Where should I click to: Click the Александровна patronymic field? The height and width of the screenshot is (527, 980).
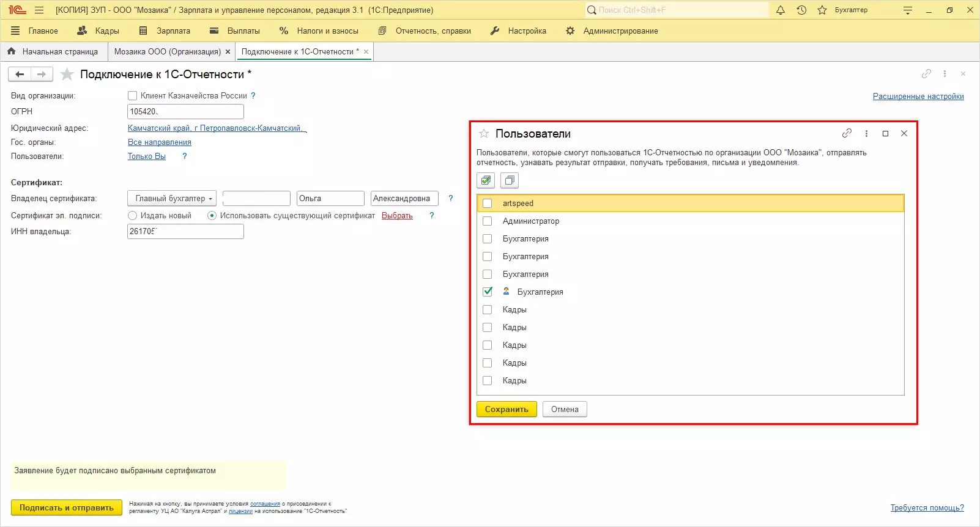(405, 198)
